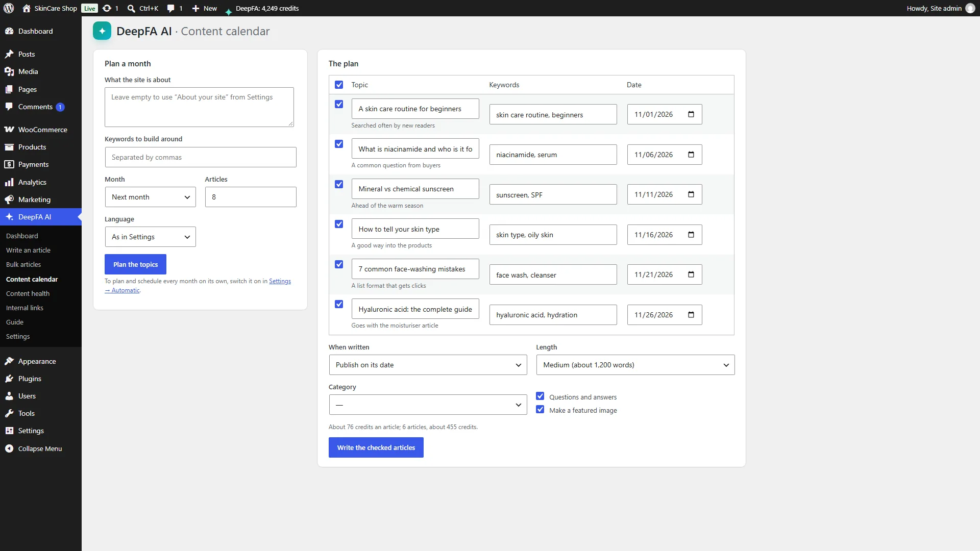Open the calendar picker for 11/16/2026
Screen dimensions: 980x551
click(691, 235)
